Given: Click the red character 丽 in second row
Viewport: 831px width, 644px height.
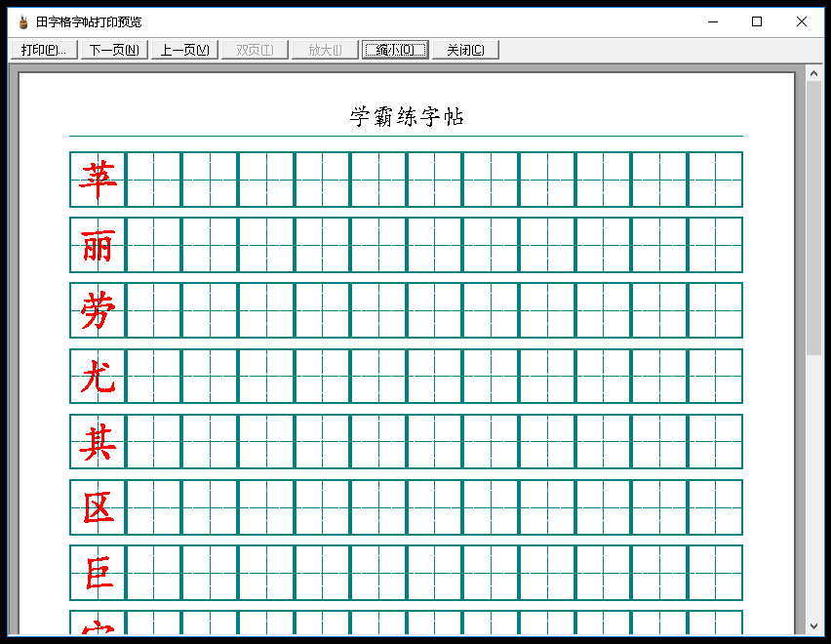Looking at the screenshot, I should (x=99, y=245).
